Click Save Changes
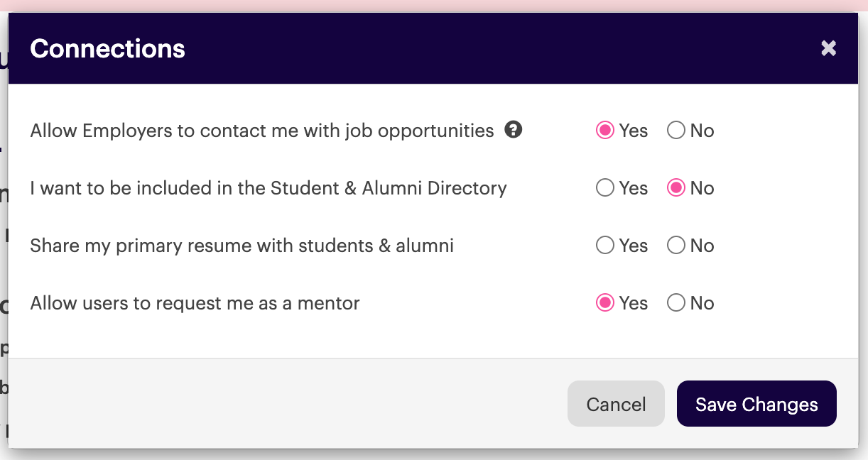 pyautogui.click(x=756, y=404)
